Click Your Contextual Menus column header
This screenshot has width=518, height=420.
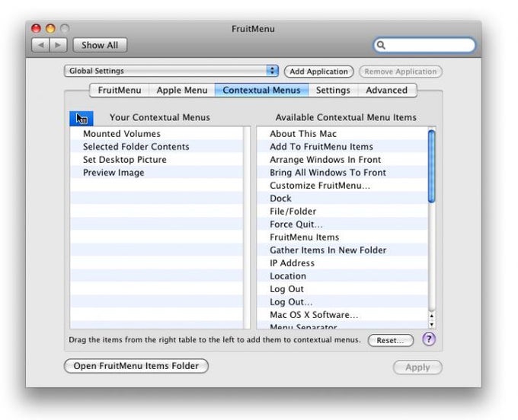[x=159, y=117]
